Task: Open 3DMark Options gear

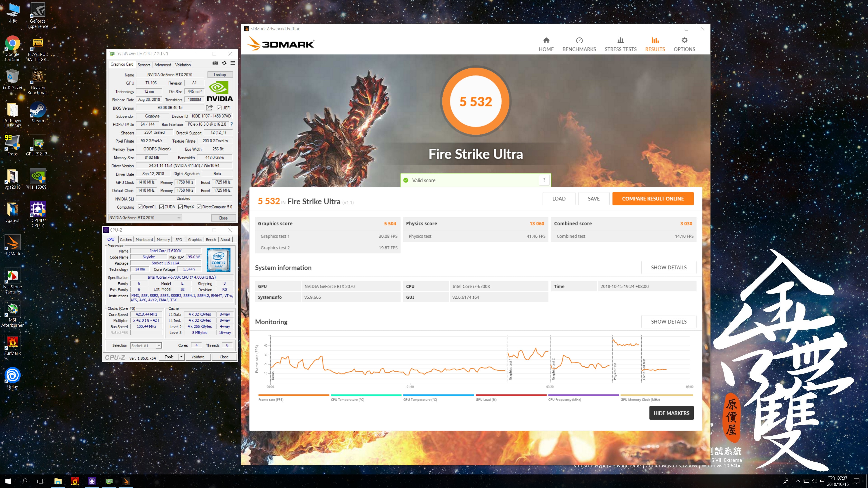Action: pos(684,45)
